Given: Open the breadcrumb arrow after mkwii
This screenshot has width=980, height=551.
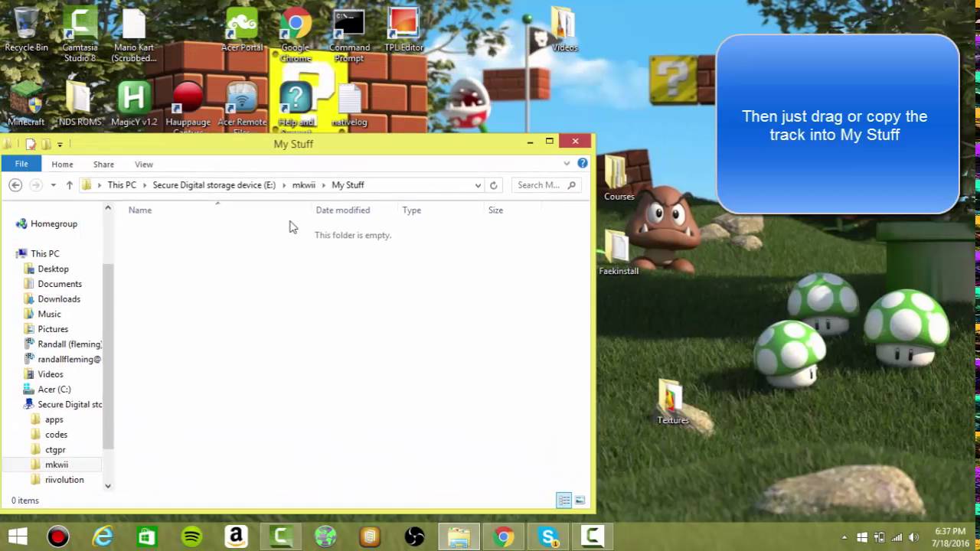Looking at the screenshot, I should click(323, 185).
